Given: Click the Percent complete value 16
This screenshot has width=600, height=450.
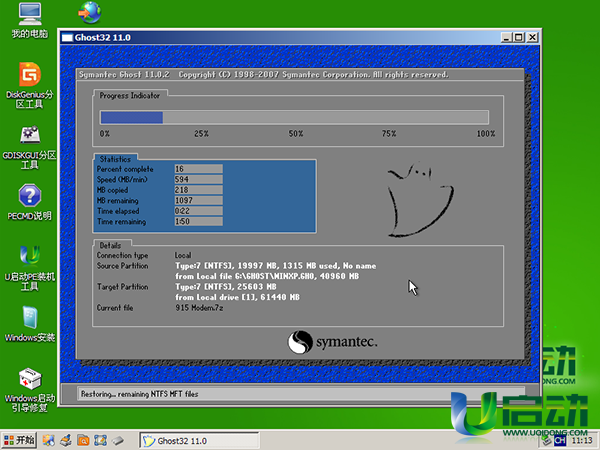Looking at the screenshot, I should click(199, 169).
